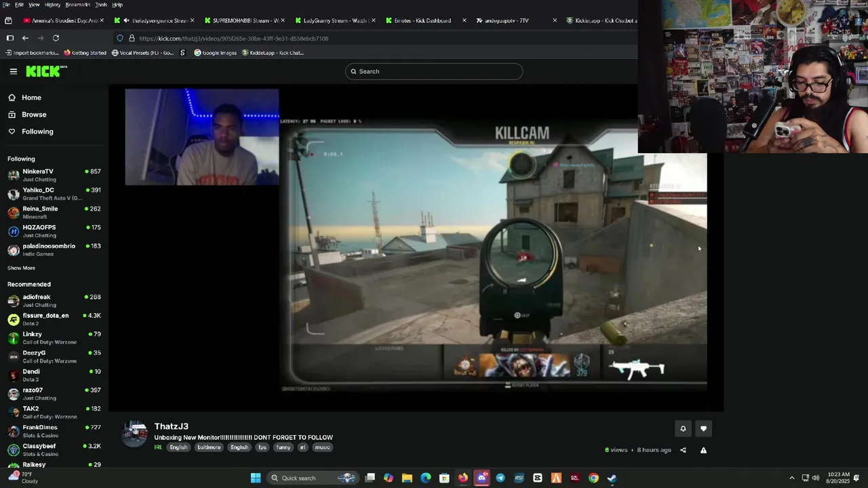This screenshot has height=488, width=868.
Task: Close the America's Bloodiest Day tab
Action: pos(102,20)
